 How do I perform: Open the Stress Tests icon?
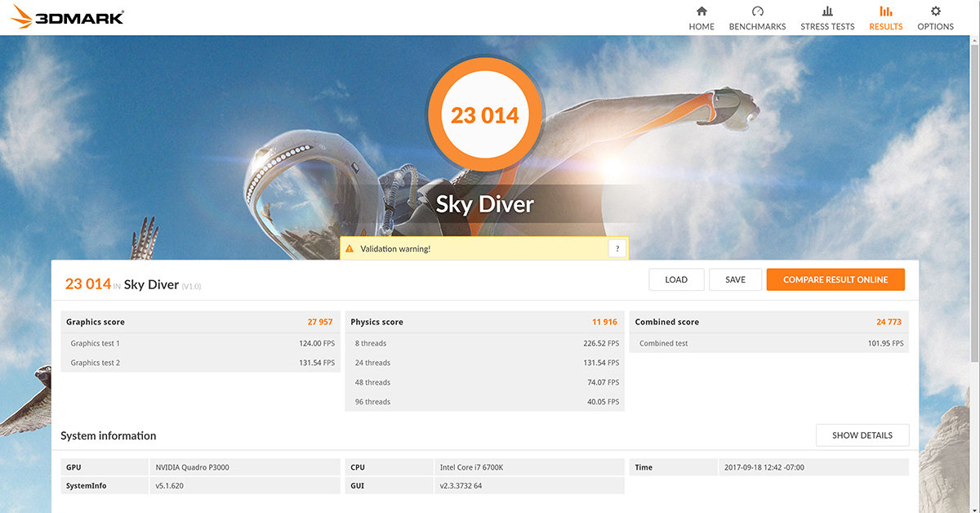click(827, 11)
